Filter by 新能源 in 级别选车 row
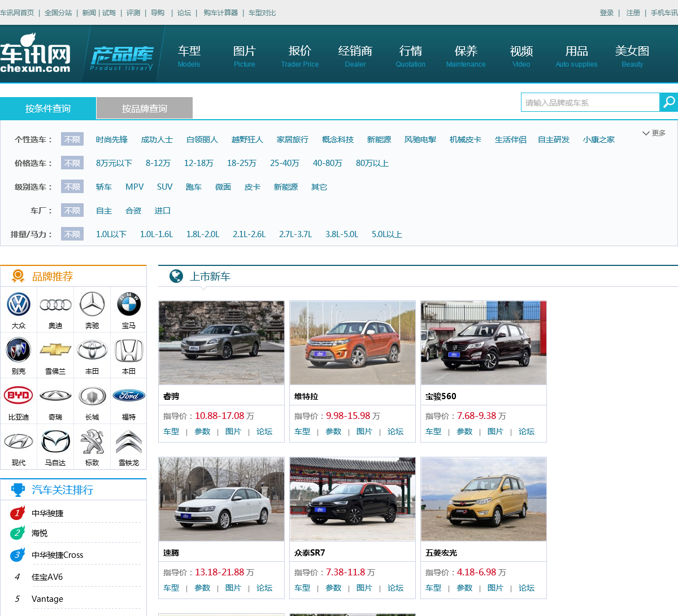678x616 pixels. pos(286,187)
